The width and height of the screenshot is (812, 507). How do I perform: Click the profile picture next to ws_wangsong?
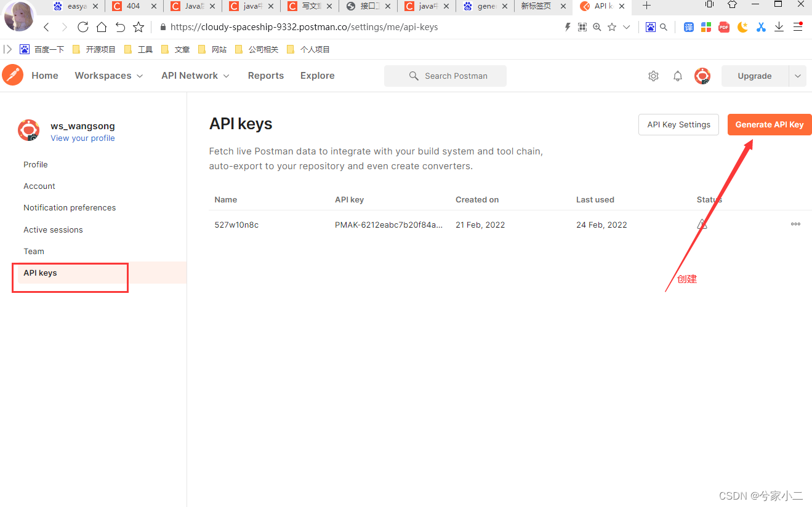pos(28,130)
